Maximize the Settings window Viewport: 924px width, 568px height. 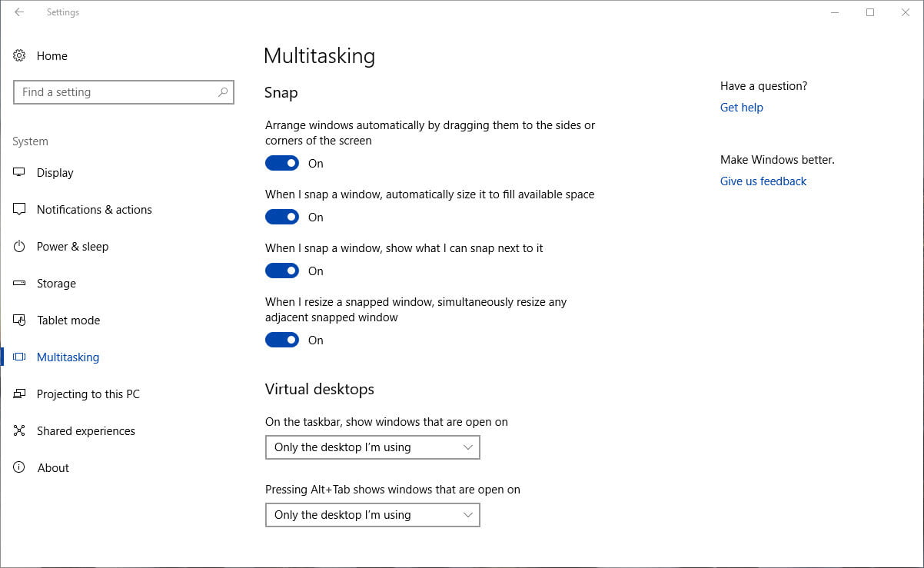click(870, 12)
